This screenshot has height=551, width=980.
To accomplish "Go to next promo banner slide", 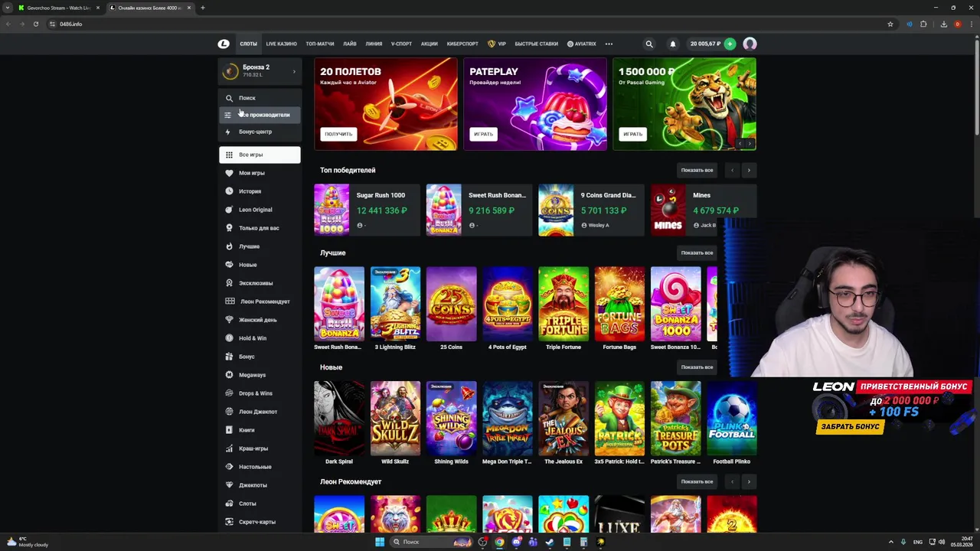I will (750, 143).
